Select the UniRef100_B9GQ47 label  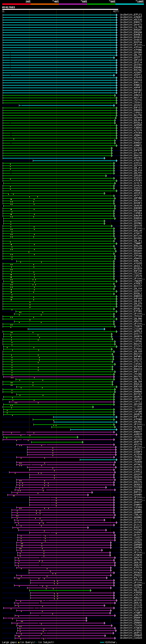click(x=131, y=30)
